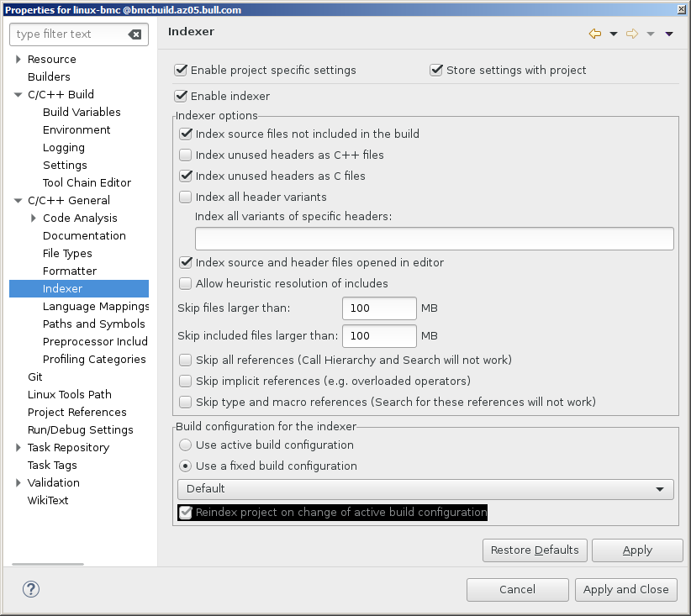Collapse the C/C++ General tree node

pos(18,201)
